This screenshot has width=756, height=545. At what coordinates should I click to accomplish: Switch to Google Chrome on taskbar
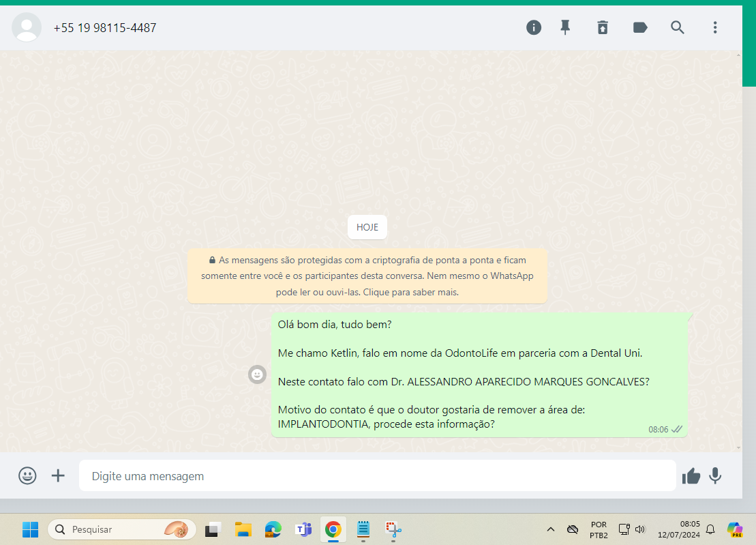click(333, 529)
